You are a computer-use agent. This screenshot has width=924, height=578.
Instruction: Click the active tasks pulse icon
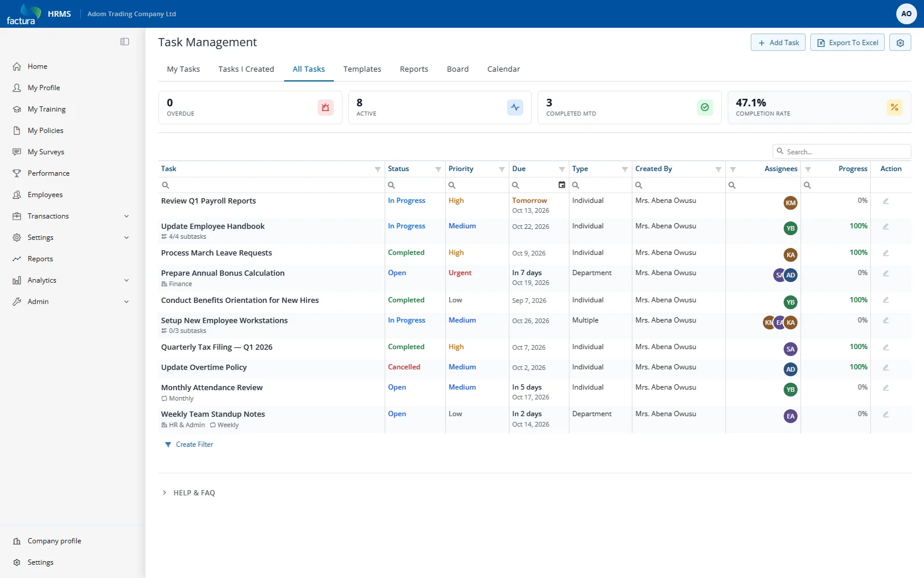[515, 108]
